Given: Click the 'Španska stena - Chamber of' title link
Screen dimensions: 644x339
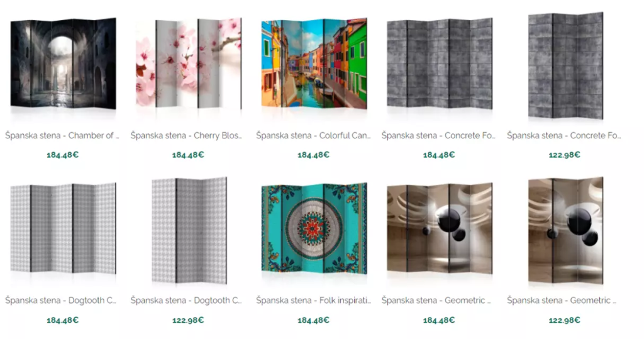Looking at the screenshot, I should click(62, 136).
